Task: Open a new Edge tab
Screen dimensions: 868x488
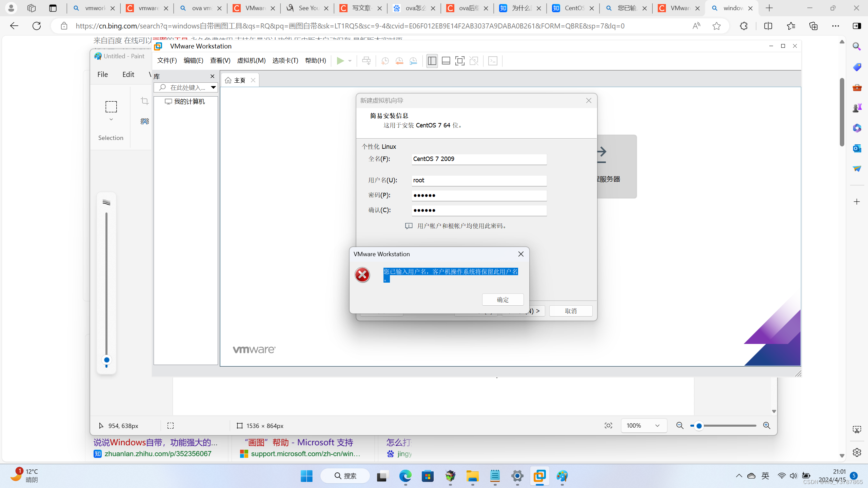Action: click(x=769, y=8)
